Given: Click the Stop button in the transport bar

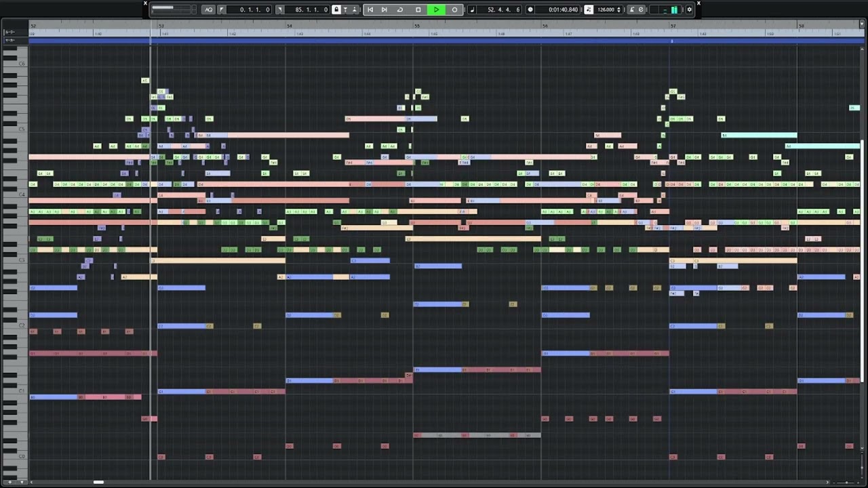Looking at the screenshot, I should tap(418, 9).
